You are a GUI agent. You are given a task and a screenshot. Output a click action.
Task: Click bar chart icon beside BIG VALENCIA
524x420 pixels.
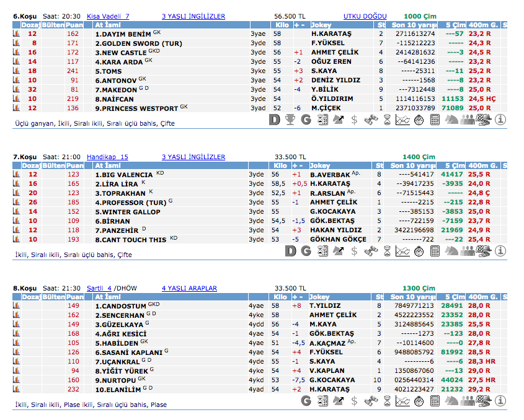click(x=17, y=175)
